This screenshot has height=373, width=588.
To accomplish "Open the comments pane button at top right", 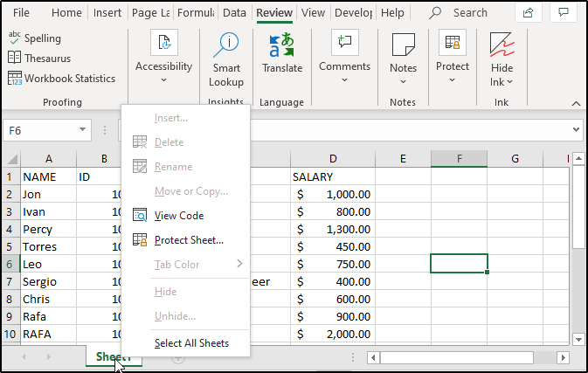I will click(x=564, y=13).
